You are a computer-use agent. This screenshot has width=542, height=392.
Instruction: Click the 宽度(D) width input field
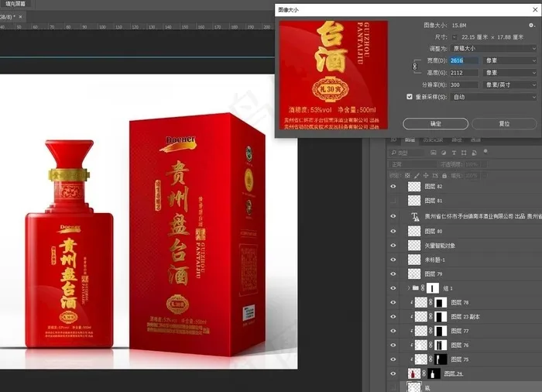(464, 60)
